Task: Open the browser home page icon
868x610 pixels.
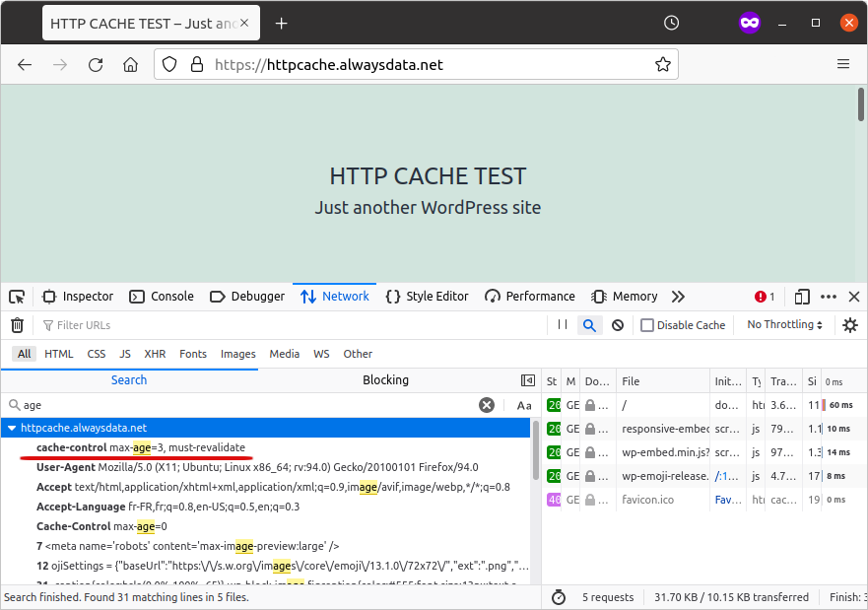Action: [131, 65]
